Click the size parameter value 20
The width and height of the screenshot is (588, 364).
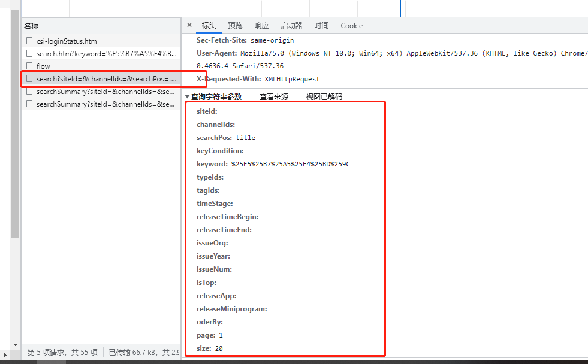click(219, 348)
